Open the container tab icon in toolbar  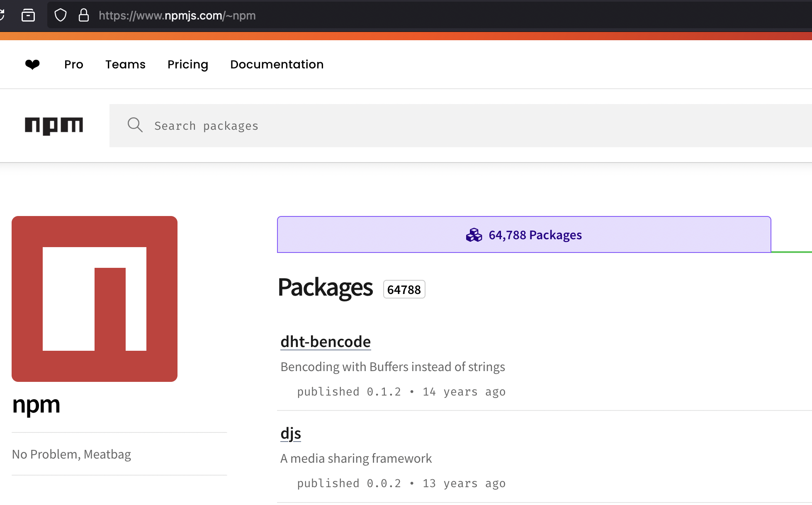28,15
